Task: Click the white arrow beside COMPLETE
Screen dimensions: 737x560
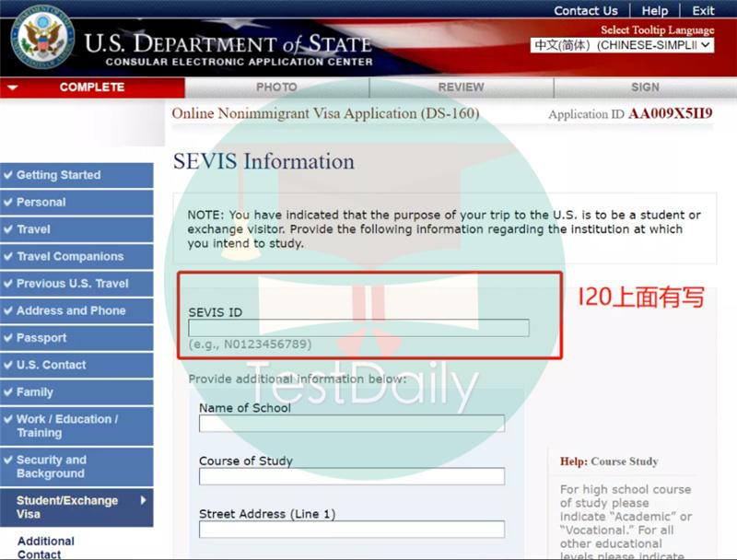Action: [x=13, y=87]
